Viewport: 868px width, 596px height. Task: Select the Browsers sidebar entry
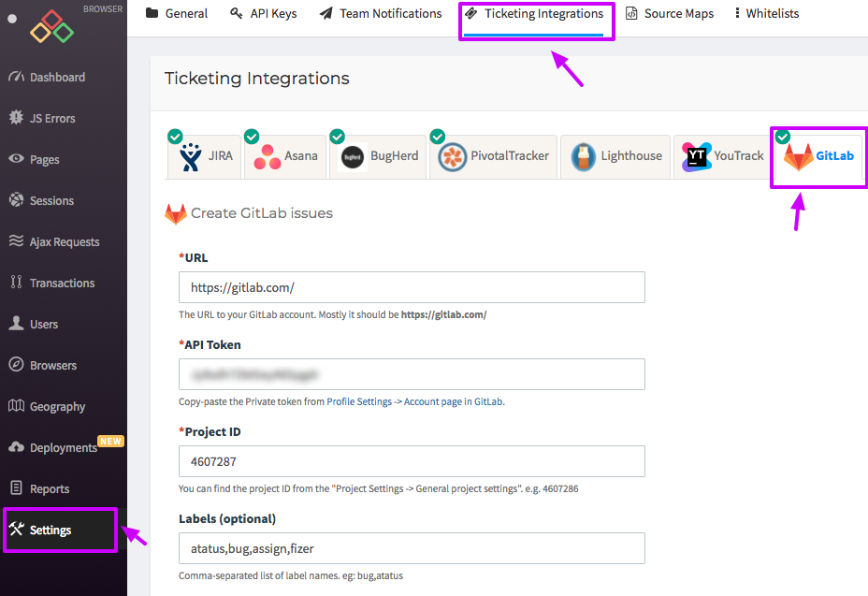click(x=53, y=364)
